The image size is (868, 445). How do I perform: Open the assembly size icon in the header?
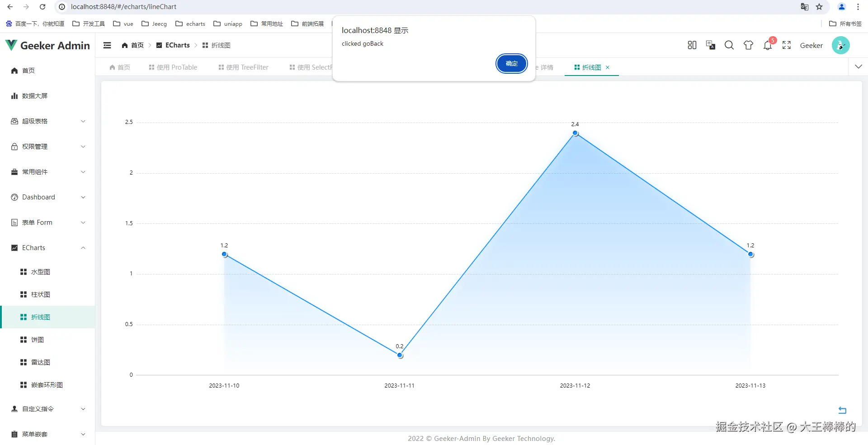pyautogui.click(x=692, y=45)
